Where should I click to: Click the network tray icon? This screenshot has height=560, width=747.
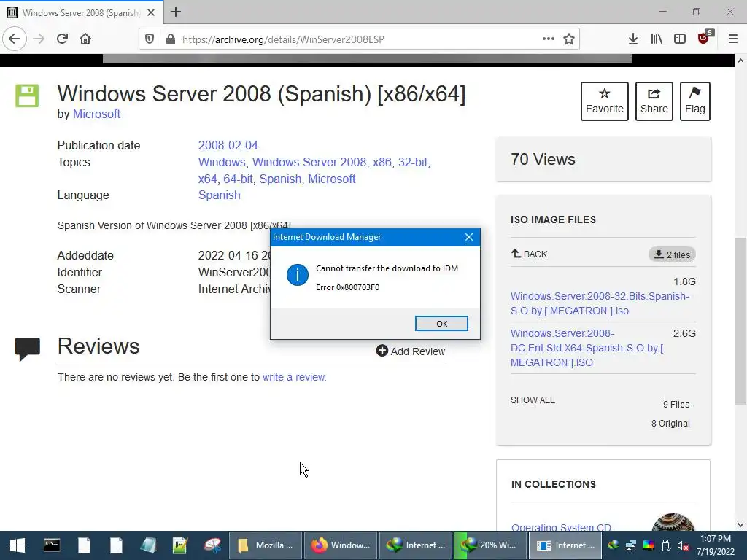pyautogui.click(x=631, y=545)
